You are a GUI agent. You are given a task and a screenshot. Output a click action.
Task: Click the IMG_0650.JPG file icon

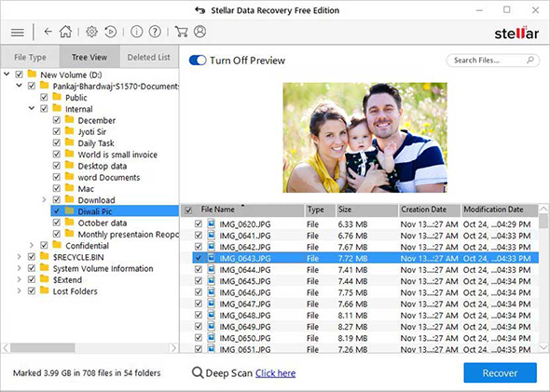click(212, 338)
